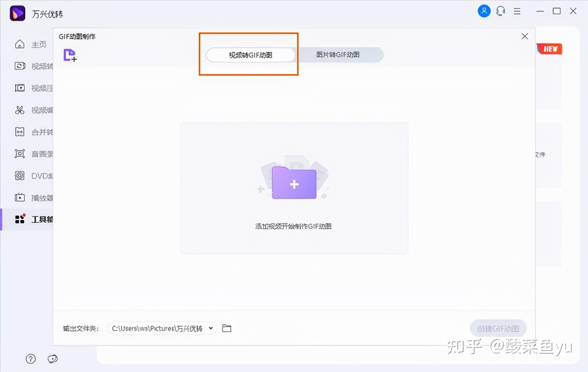Open the user account avatar icon

coord(484,11)
